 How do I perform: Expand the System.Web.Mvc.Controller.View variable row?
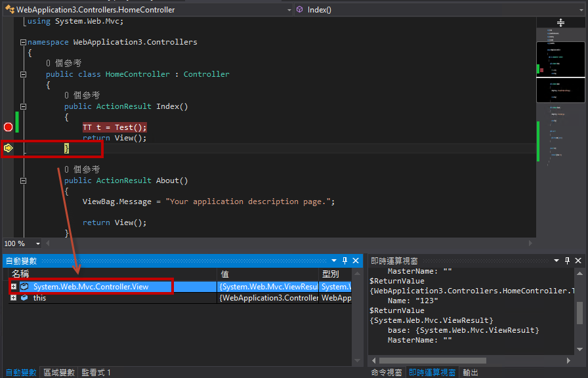click(x=14, y=287)
